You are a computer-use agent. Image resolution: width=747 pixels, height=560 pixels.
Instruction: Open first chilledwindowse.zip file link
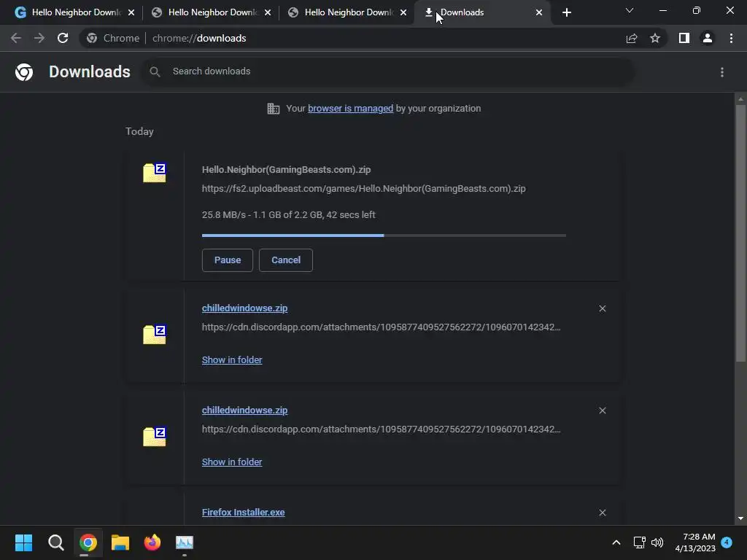tap(244, 308)
